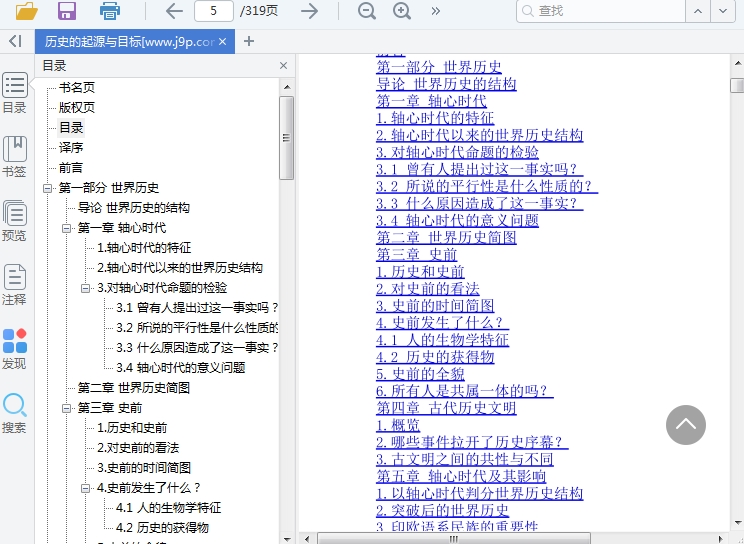
Task: Open the 注释 annotations panel
Action: point(15,285)
